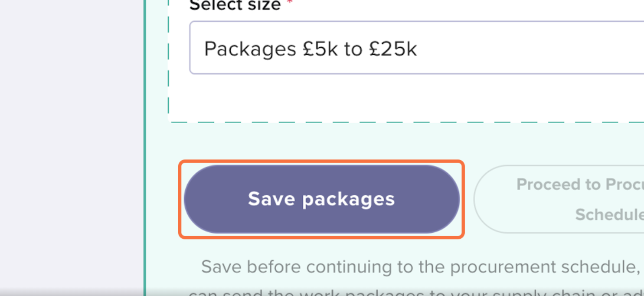Click the Select size field label
Viewport: 644px width, 296px height.
click(x=235, y=5)
